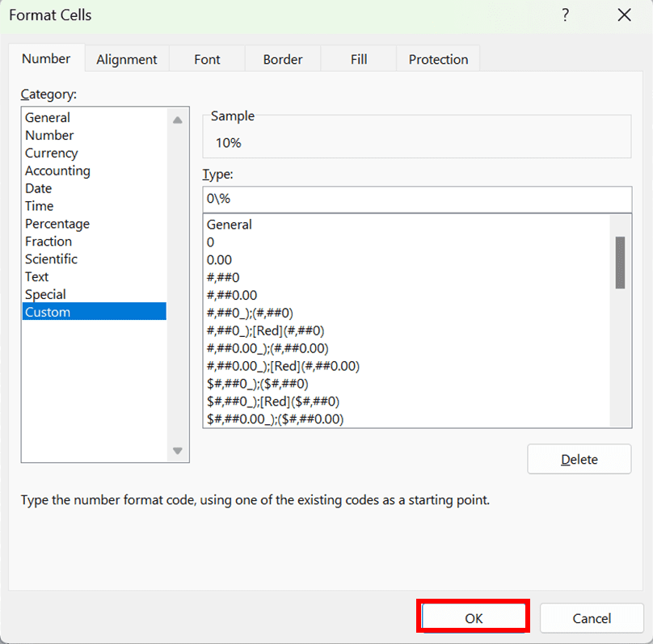Screen dimensions: 653x644
Task: Select the Scientific category
Action: 94,259
